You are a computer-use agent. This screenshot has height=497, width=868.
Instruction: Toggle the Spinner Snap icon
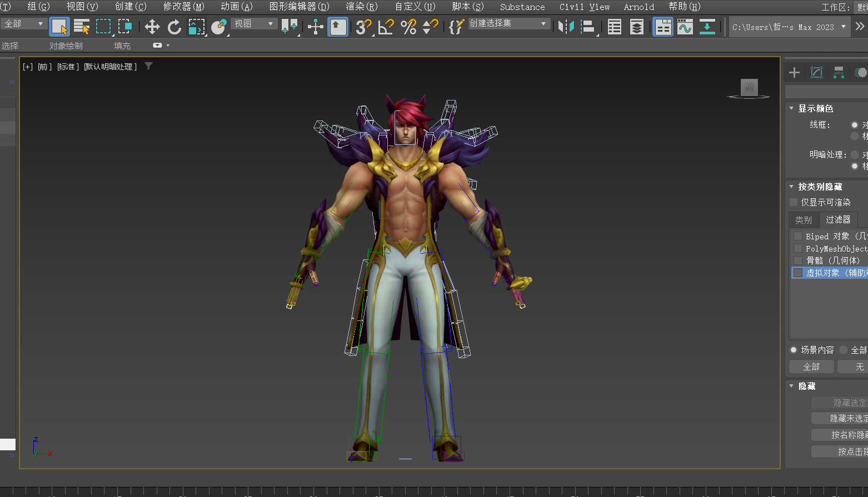[x=431, y=27]
